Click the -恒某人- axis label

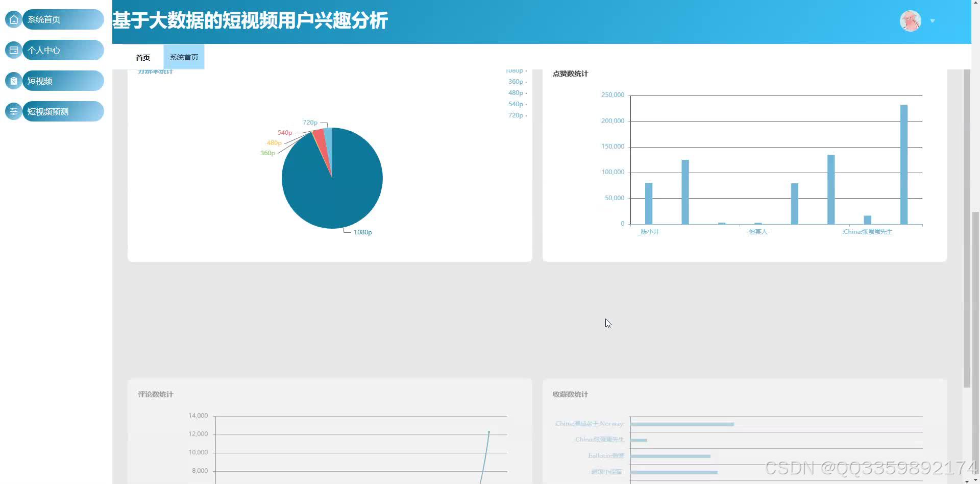(758, 232)
